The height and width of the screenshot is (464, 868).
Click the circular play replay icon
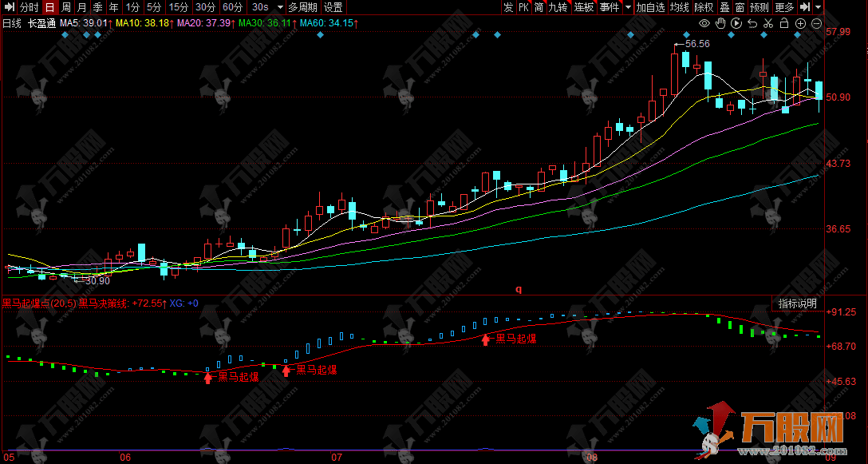736,23
